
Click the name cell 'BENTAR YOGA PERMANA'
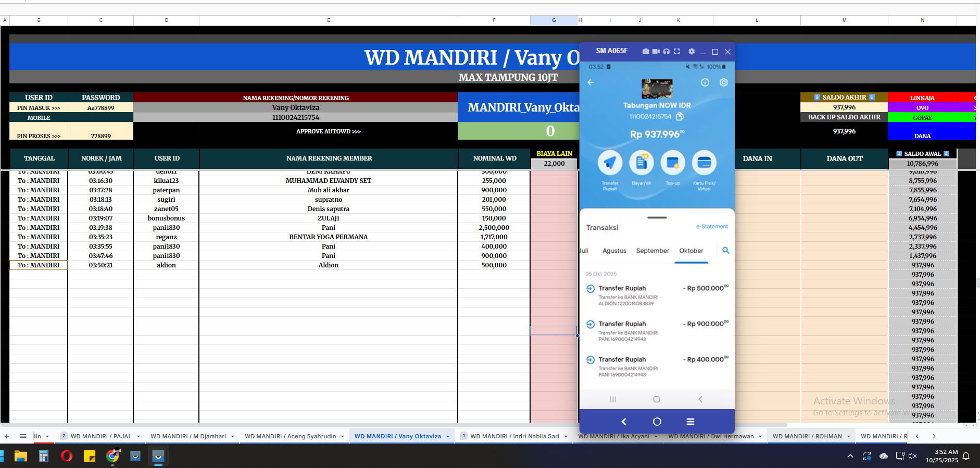coord(329,237)
